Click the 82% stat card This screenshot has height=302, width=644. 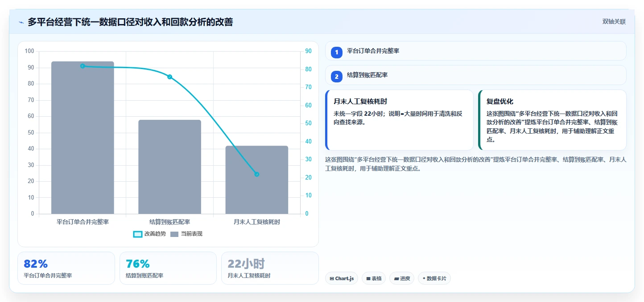66,268
